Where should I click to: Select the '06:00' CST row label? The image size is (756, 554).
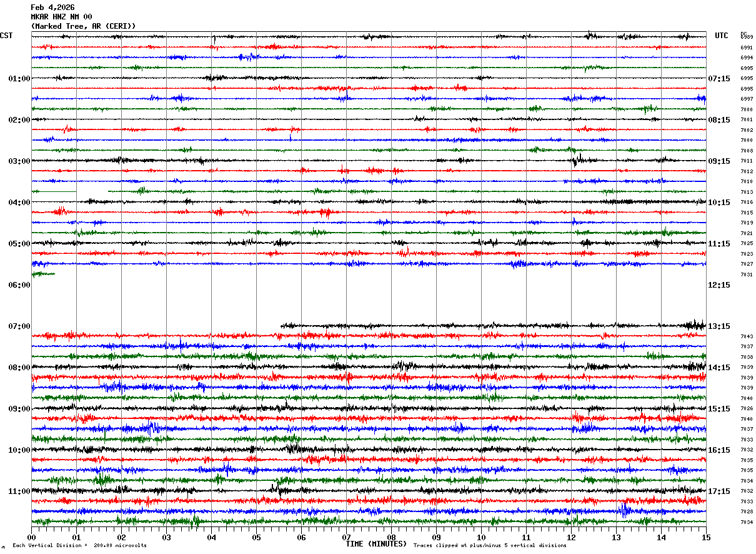pyautogui.click(x=19, y=285)
